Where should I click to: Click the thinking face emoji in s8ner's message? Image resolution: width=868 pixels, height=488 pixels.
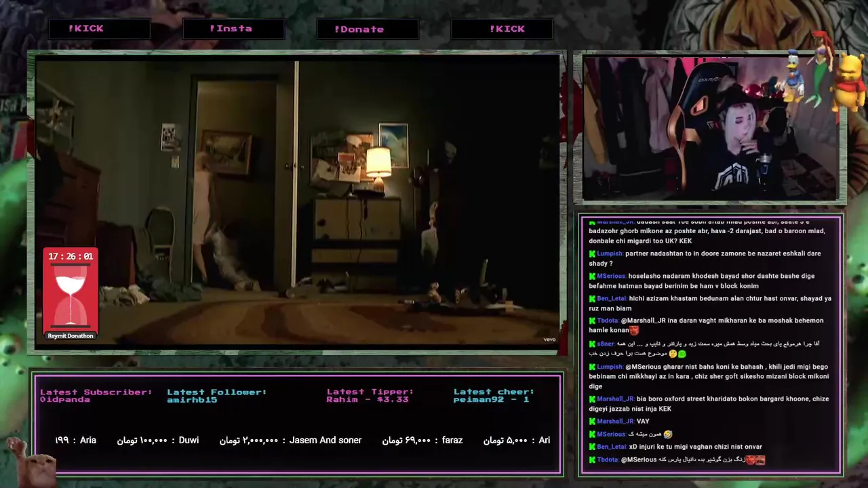tap(673, 354)
